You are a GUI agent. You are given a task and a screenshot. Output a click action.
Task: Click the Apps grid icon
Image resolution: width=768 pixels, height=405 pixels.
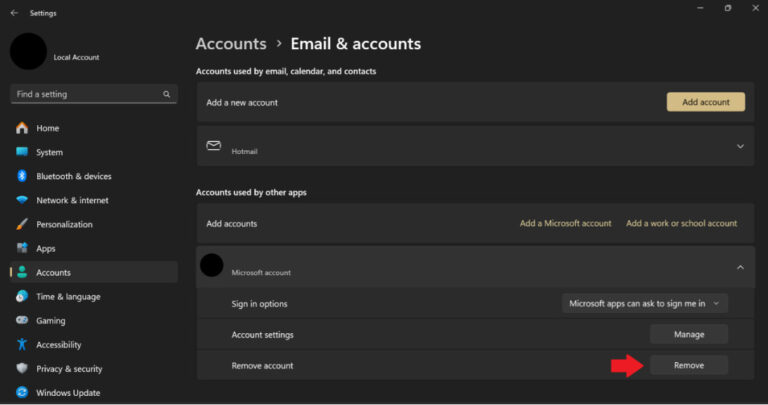[x=22, y=248]
